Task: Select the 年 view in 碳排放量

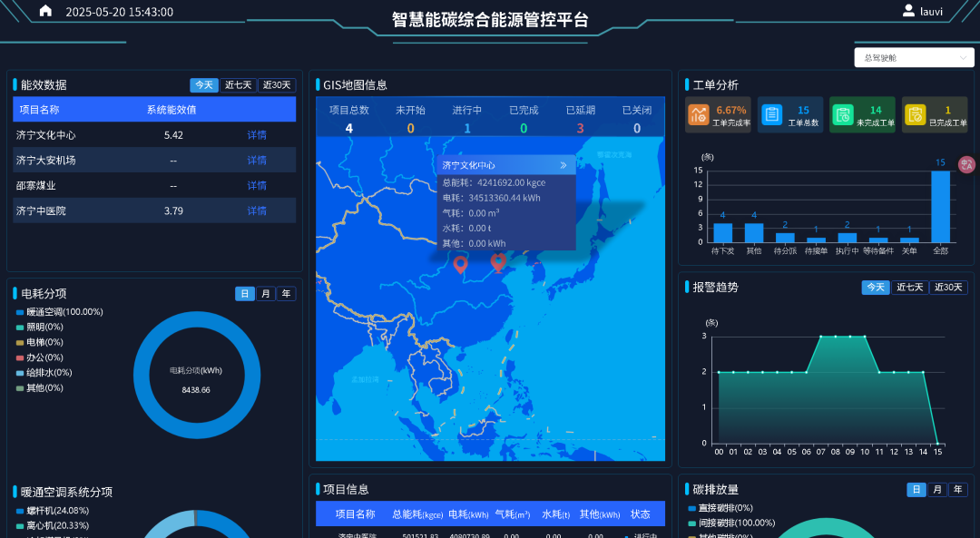Action: coord(957,489)
